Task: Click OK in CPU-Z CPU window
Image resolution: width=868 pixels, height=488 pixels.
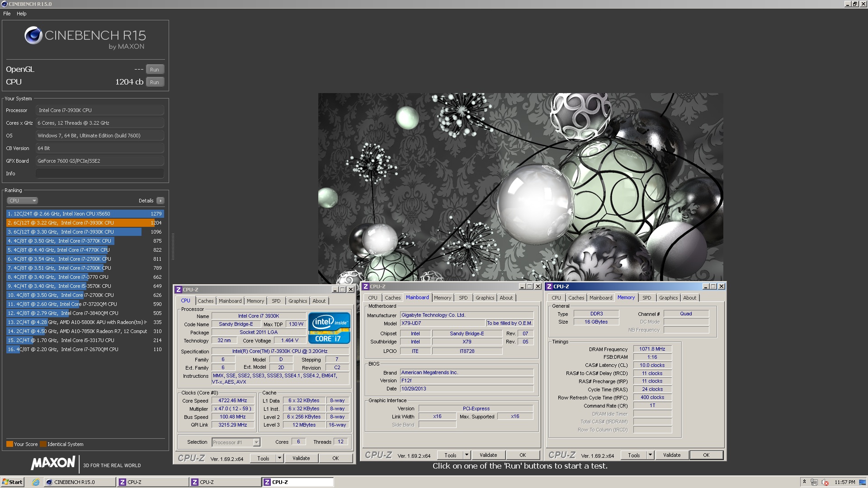Action: (x=335, y=458)
